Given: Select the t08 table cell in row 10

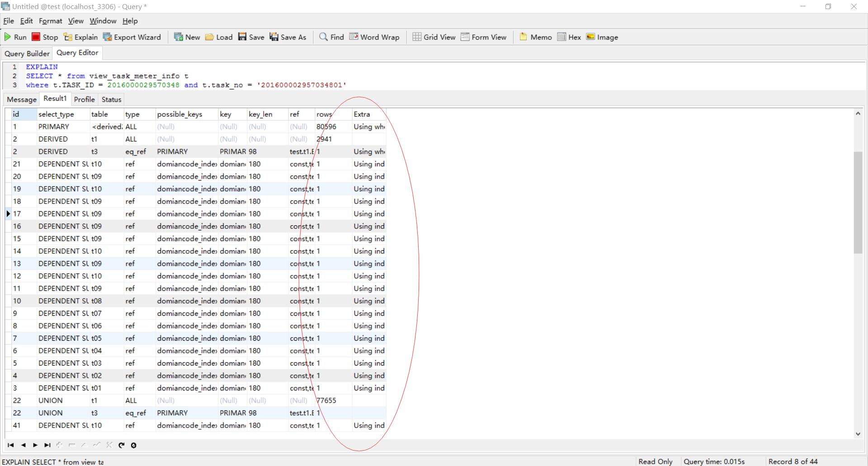Looking at the screenshot, I should (107, 301).
